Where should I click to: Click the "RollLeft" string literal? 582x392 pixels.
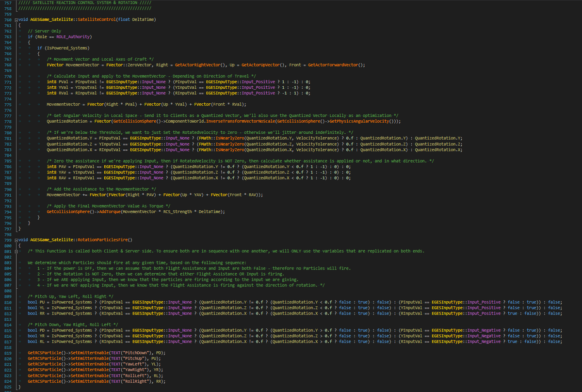point(134,375)
